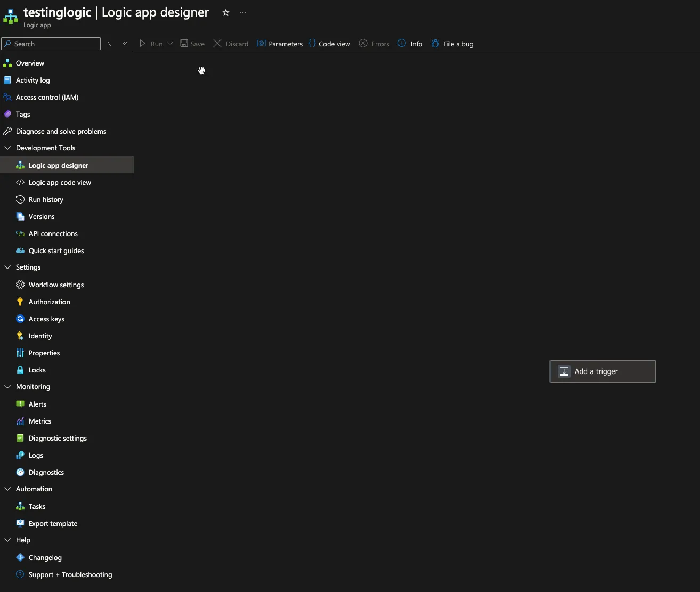Click the Support + Troubleshooting icon
700x592 pixels.
click(x=20, y=575)
